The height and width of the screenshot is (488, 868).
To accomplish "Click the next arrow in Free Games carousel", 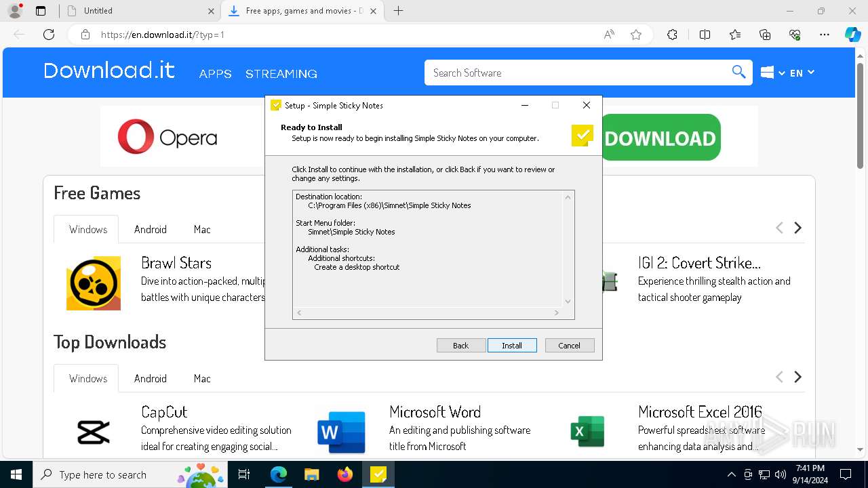I will pyautogui.click(x=798, y=228).
